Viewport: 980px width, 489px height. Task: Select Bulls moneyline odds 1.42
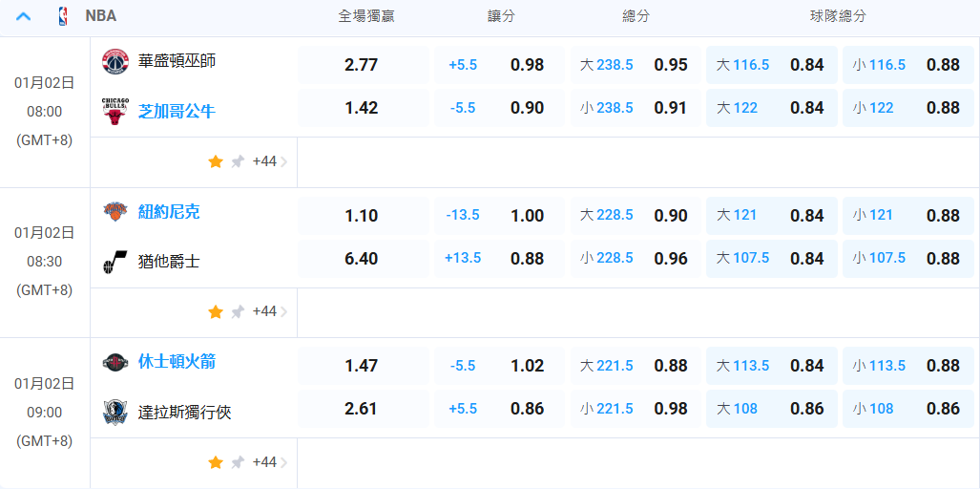[x=364, y=108]
